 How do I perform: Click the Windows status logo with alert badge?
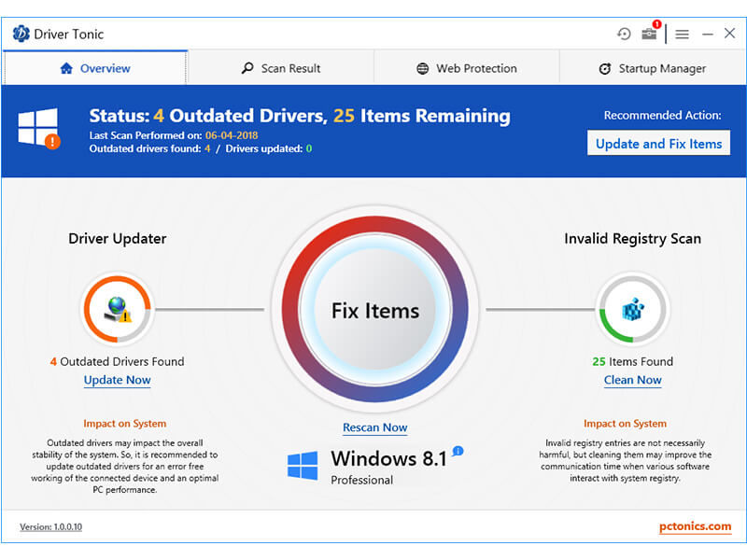pos(39,128)
